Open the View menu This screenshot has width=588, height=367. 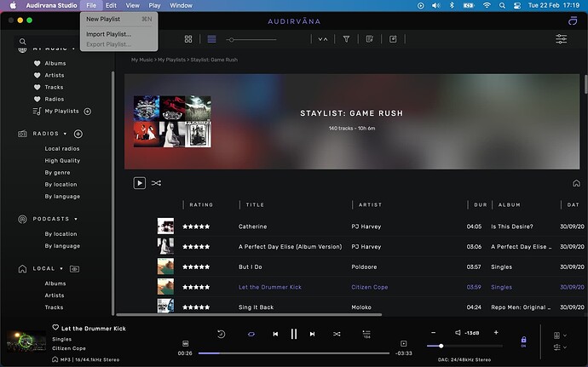pos(132,6)
